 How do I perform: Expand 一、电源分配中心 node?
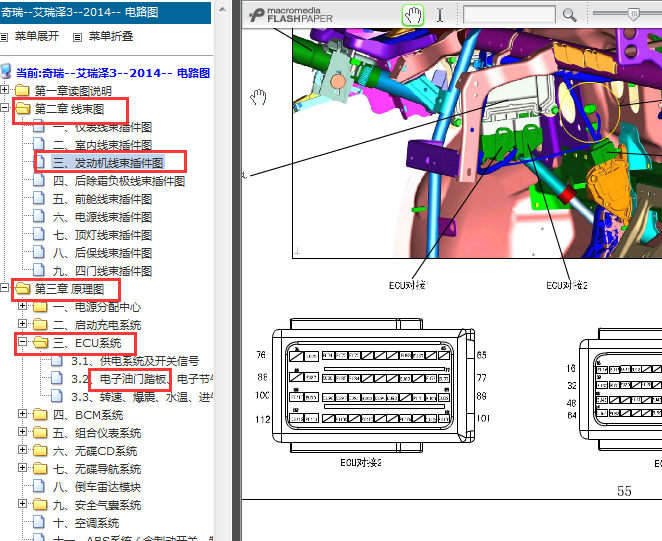coord(22,306)
